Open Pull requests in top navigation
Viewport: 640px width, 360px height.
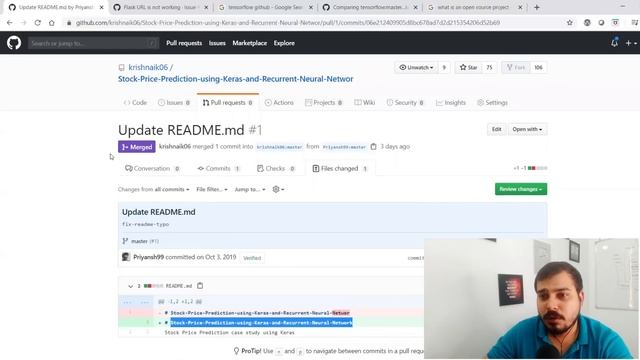click(184, 43)
